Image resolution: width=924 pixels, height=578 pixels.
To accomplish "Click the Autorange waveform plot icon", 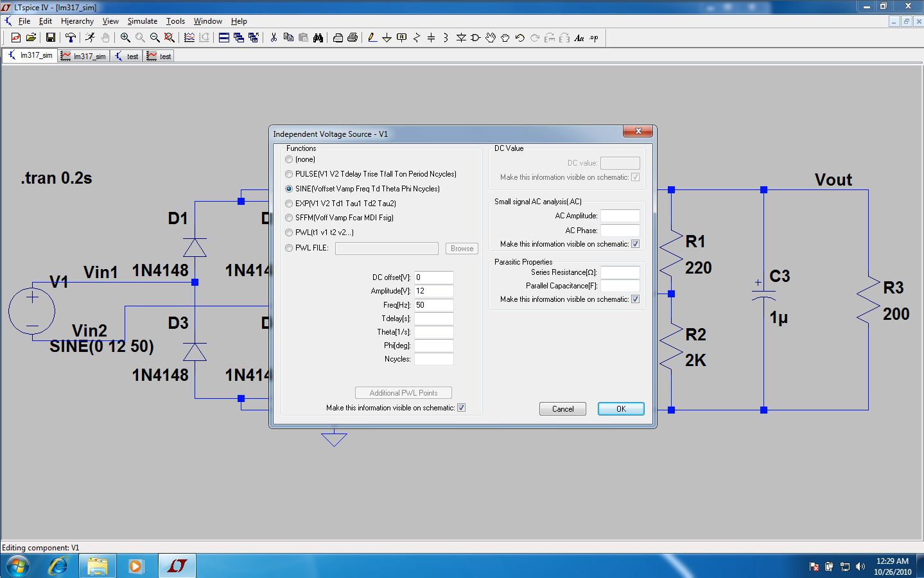I will [x=189, y=38].
